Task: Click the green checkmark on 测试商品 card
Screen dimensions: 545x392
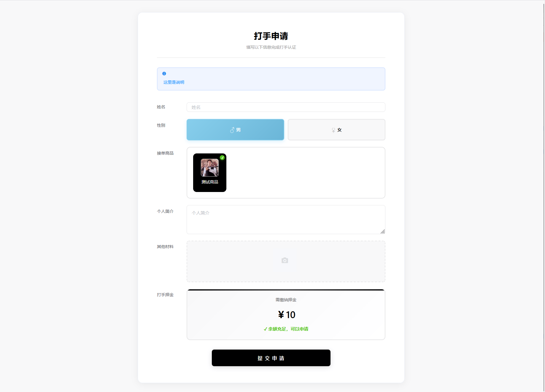Action: pos(222,158)
